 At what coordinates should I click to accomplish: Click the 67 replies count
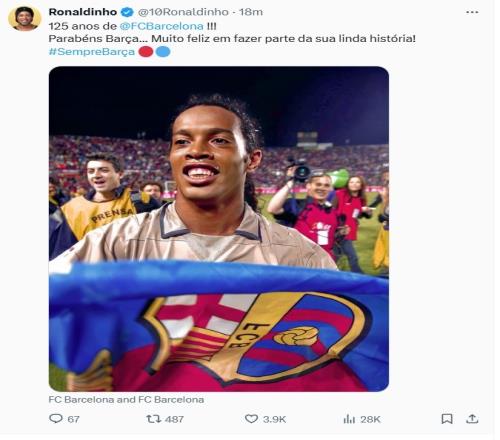[x=73, y=419]
